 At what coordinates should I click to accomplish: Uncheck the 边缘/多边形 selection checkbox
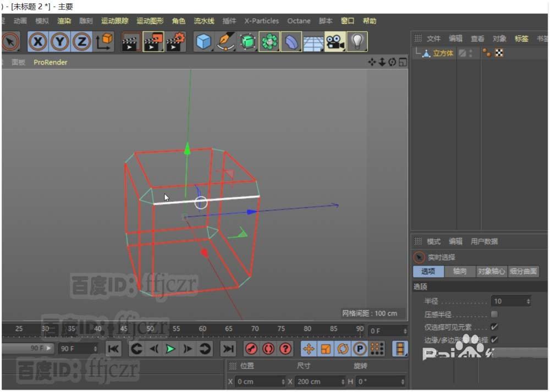[x=494, y=340]
